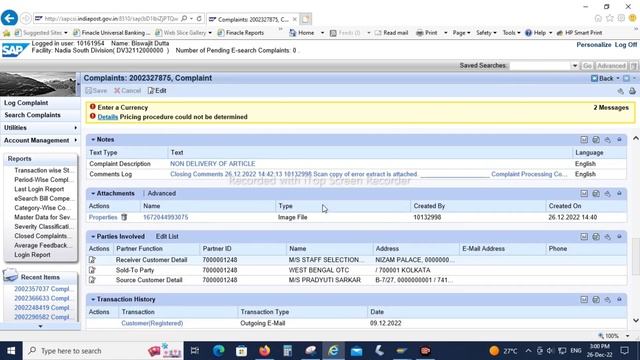Click the browser Back arrow button
The width and height of the screenshot is (640, 360).
pos(9,18)
